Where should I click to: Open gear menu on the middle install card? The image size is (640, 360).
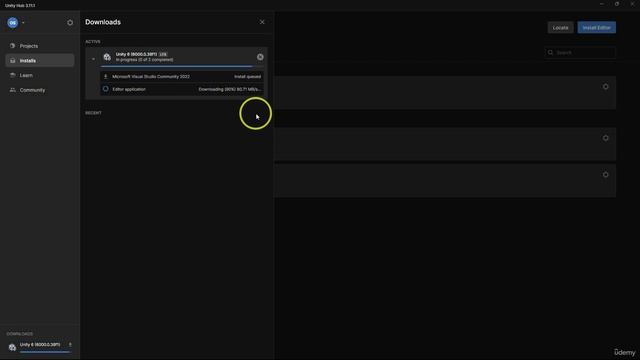[x=606, y=138]
